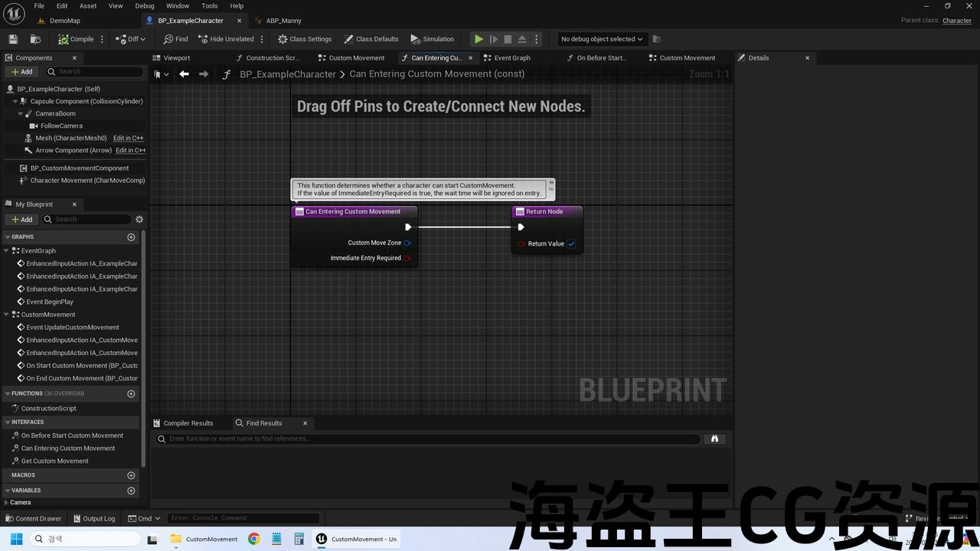The height and width of the screenshot is (551, 980).
Task: Toggle the Return Value checkbox
Action: click(571, 244)
